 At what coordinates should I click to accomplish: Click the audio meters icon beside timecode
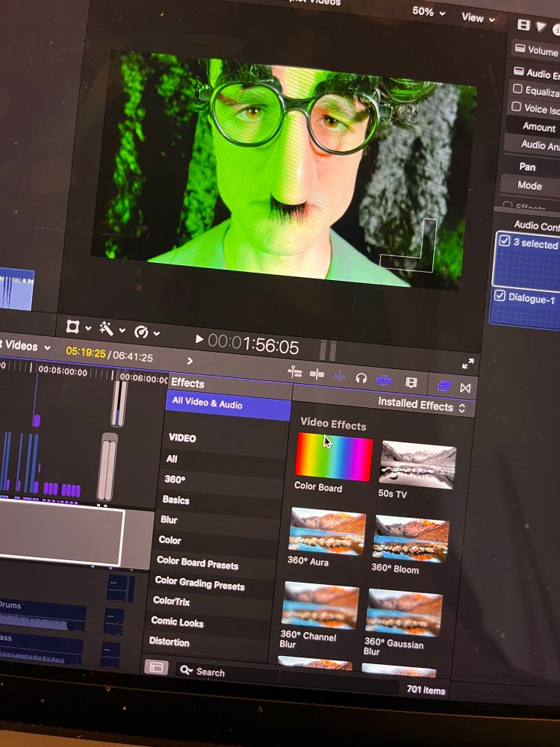click(x=328, y=351)
